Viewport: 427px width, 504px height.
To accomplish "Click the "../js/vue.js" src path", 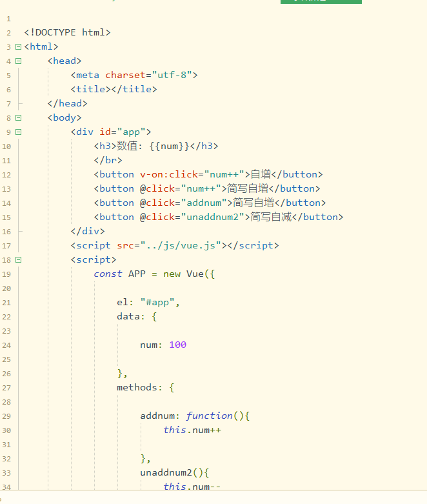I will point(181,246).
